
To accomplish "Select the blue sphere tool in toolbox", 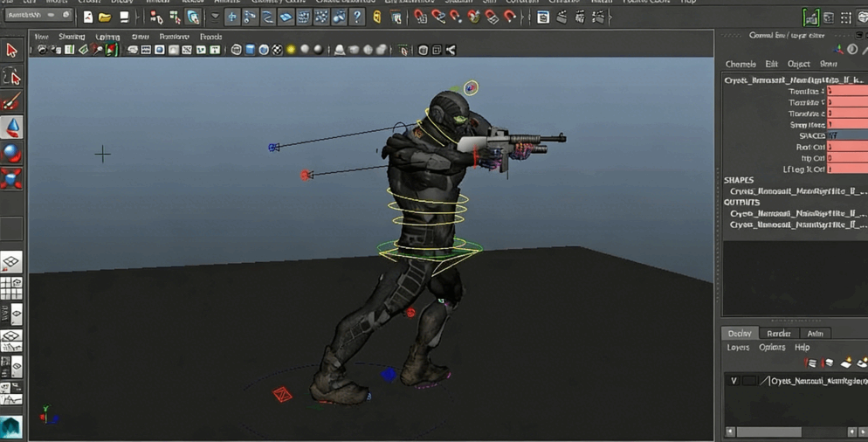I will [11, 153].
